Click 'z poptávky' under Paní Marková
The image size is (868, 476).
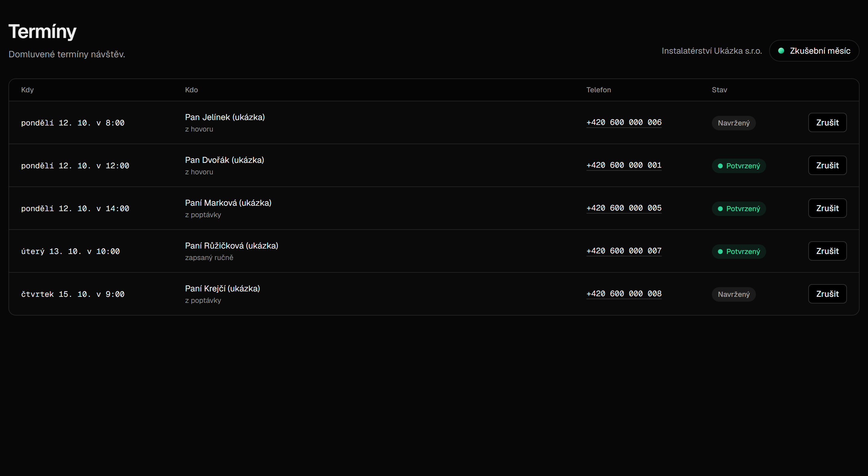tap(203, 215)
